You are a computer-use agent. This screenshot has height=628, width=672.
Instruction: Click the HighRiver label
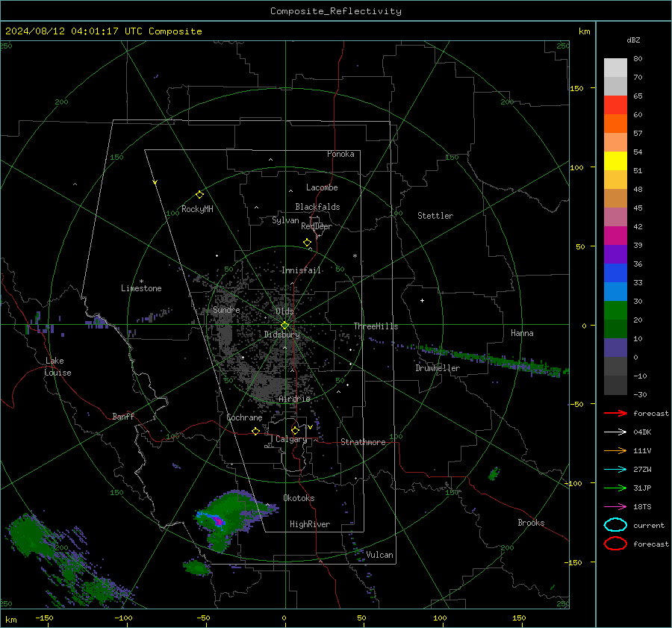pos(310,524)
